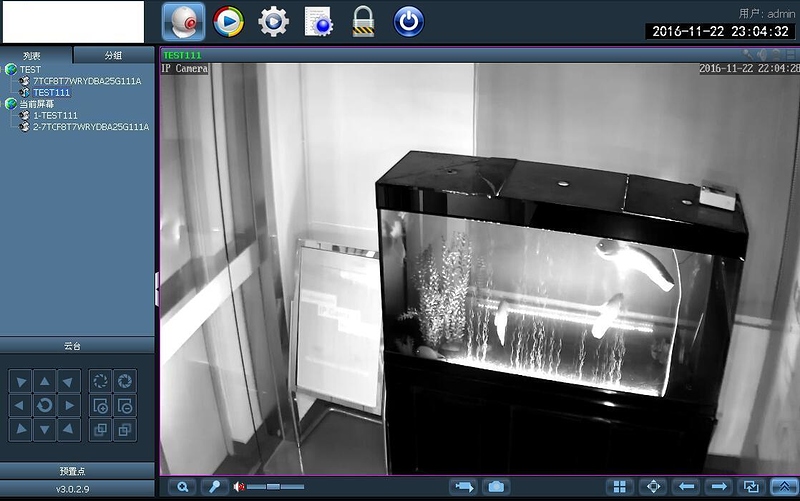Open the log document icon
Screen dimensions: 800x501
coord(318,21)
